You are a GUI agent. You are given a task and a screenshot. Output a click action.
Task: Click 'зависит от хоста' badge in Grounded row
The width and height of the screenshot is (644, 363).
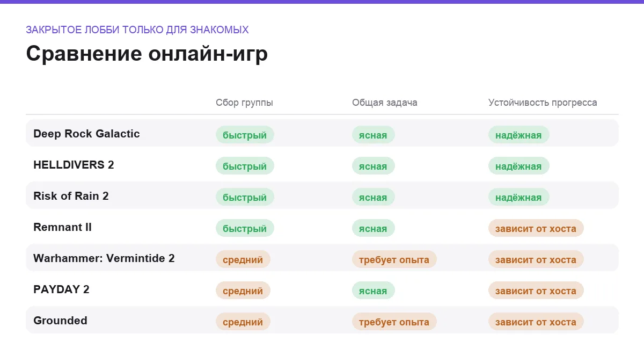[536, 322]
